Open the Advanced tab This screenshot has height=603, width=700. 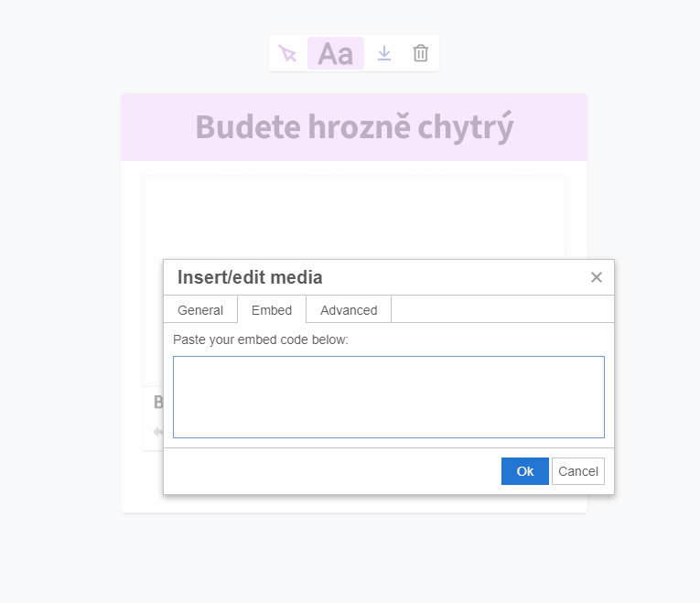click(349, 310)
